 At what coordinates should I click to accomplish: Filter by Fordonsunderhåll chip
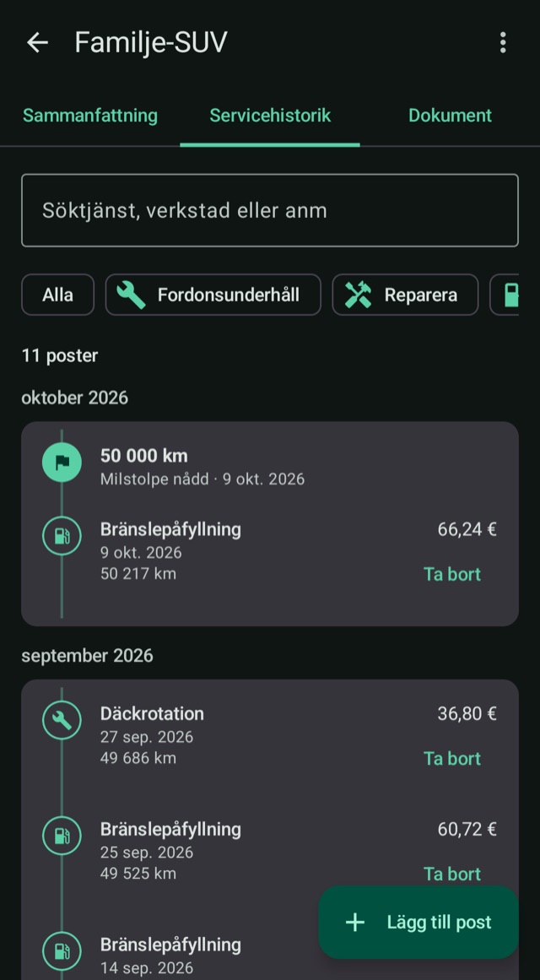point(213,295)
